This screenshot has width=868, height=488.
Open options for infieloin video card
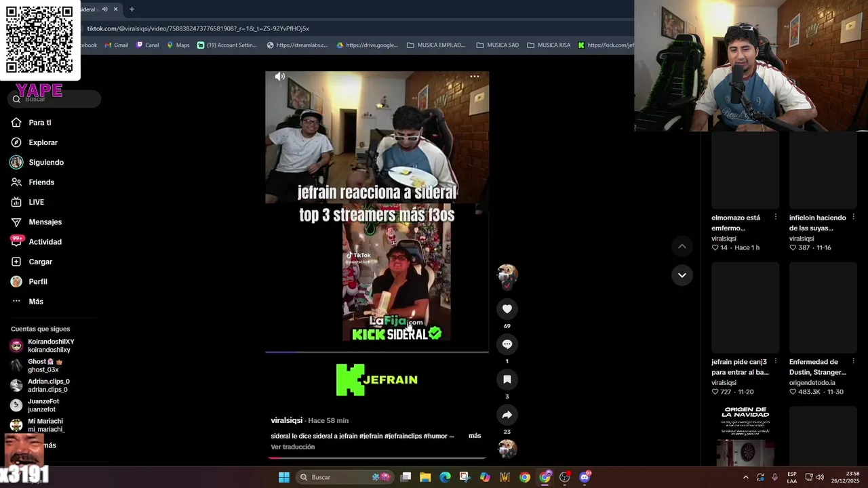853,217
